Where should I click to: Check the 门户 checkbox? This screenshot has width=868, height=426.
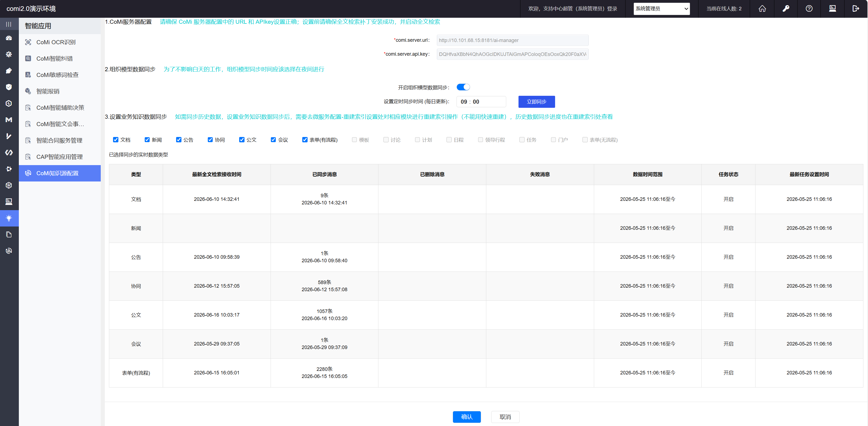pyautogui.click(x=553, y=139)
